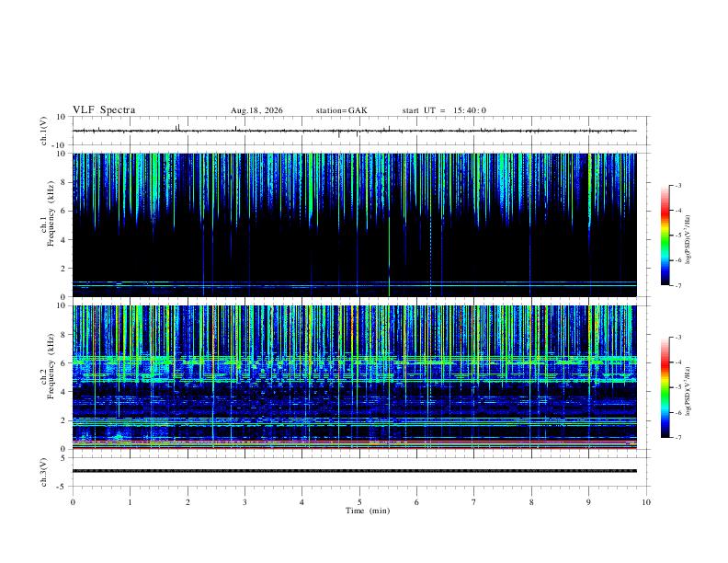Click the station=GAK label
This screenshot has width=728, height=563.
point(342,110)
